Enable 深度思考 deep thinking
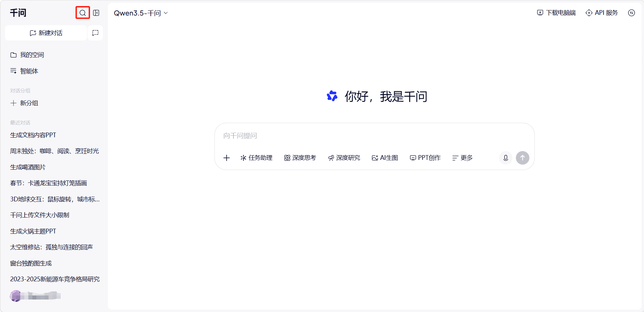 [300, 158]
